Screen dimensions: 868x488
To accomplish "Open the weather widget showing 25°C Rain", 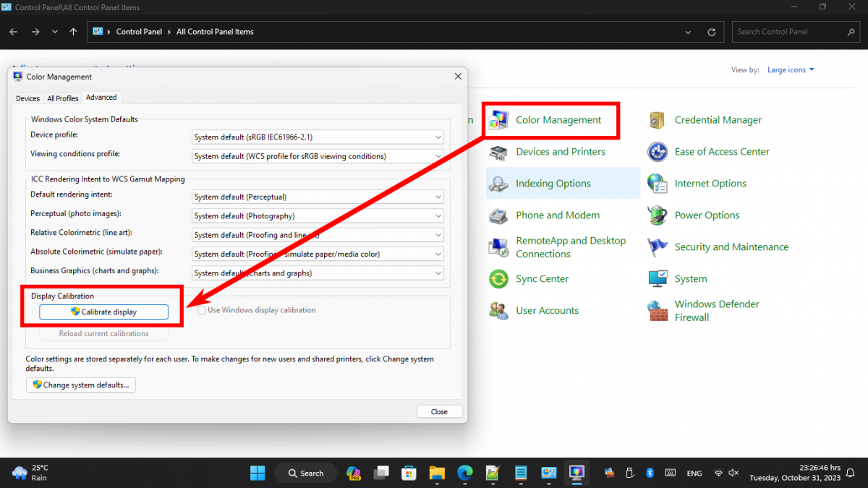I will [x=31, y=473].
